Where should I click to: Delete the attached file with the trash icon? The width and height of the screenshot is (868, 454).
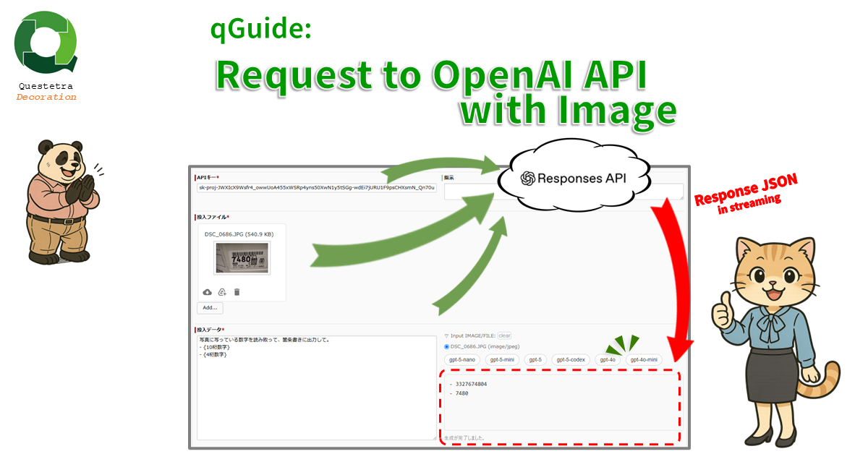pos(237,292)
